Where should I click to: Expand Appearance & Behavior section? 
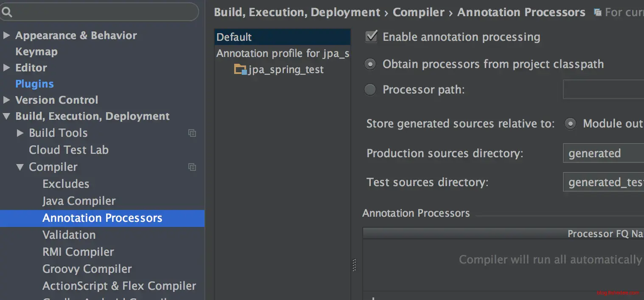pos(6,35)
